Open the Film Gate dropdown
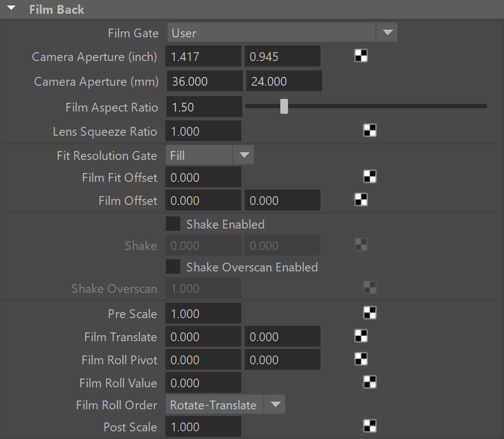504x439 pixels. click(282, 32)
